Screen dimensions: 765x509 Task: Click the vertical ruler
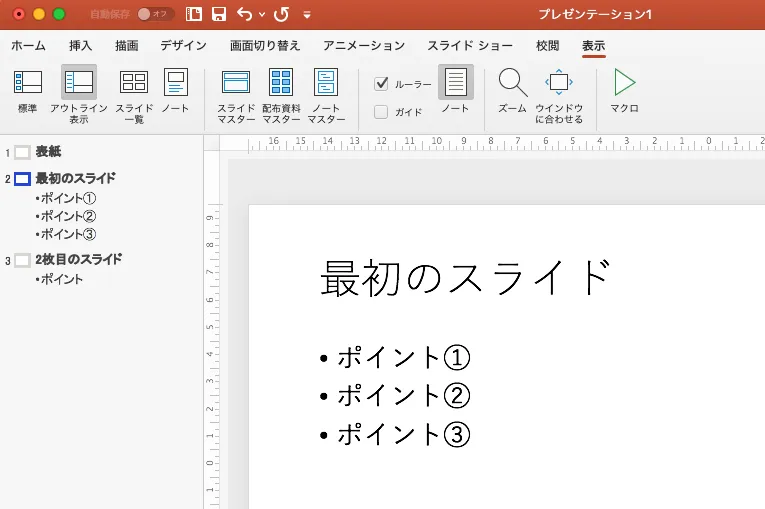(x=212, y=330)
